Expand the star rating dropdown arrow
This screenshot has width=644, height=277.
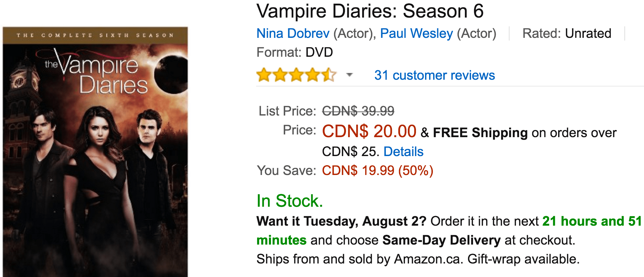click(349, 75)
